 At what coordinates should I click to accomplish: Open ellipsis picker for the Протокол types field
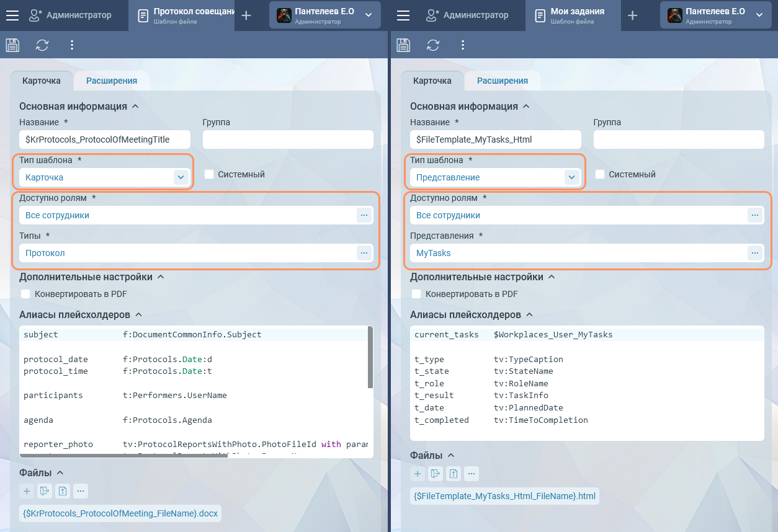pos(364,253)
